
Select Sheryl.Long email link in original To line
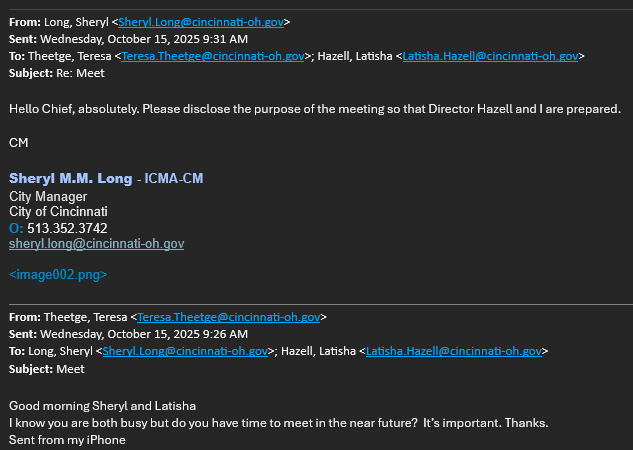[x=185, y=351]
